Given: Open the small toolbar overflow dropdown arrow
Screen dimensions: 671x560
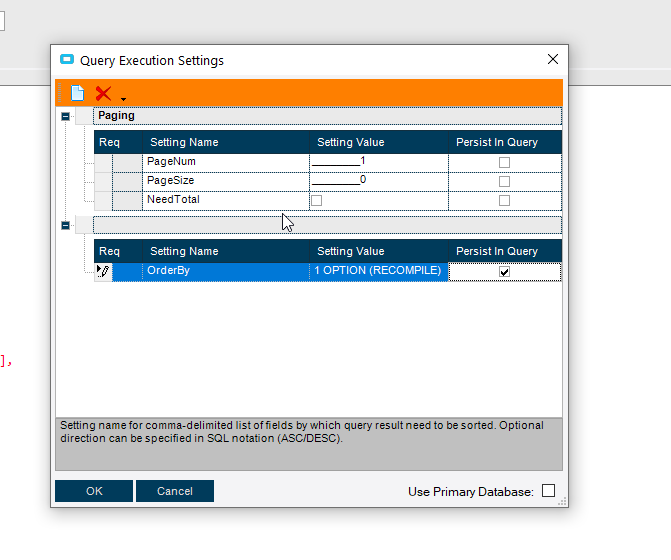Looking at the screenshot, I should coord(123,99).
